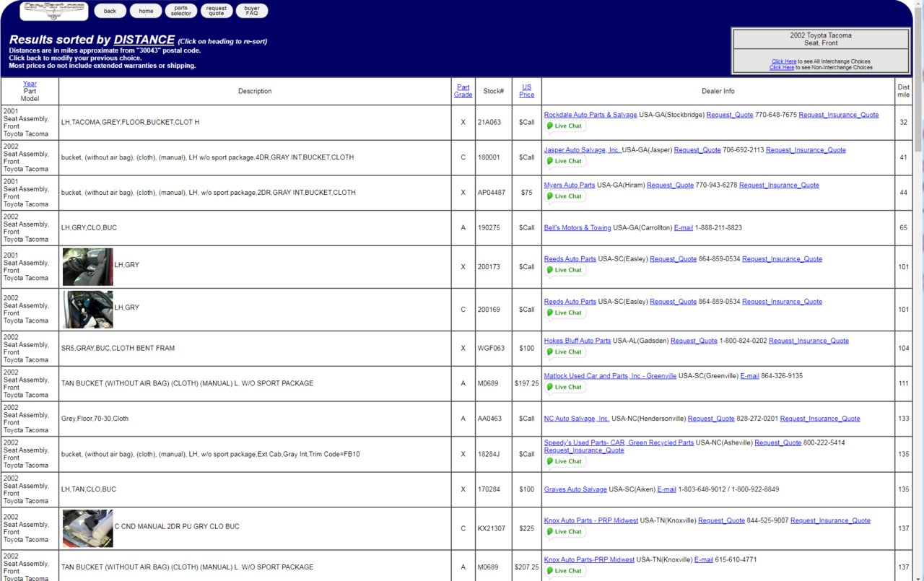Sort results by US Price

(527, 91)
